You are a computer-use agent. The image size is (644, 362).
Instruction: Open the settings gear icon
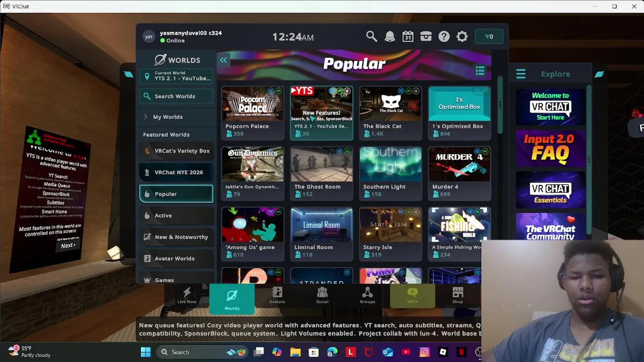coord(462,36)
